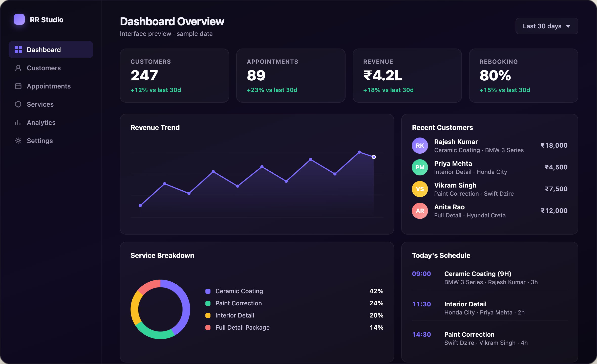This screenshot has height=364, width=597.
Task: Open the Last 30 days range dropdown
Action: 547,26
